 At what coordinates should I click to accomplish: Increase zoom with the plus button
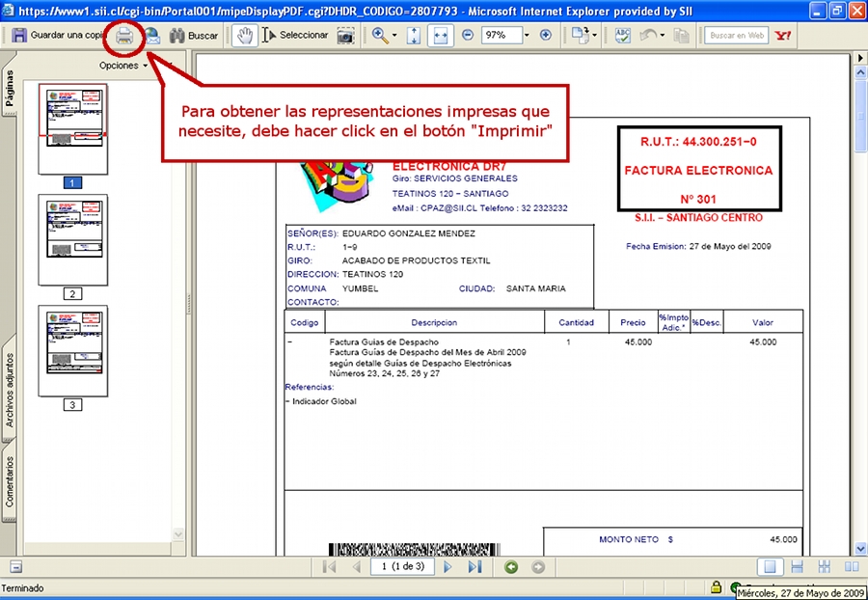pos(546,36)
